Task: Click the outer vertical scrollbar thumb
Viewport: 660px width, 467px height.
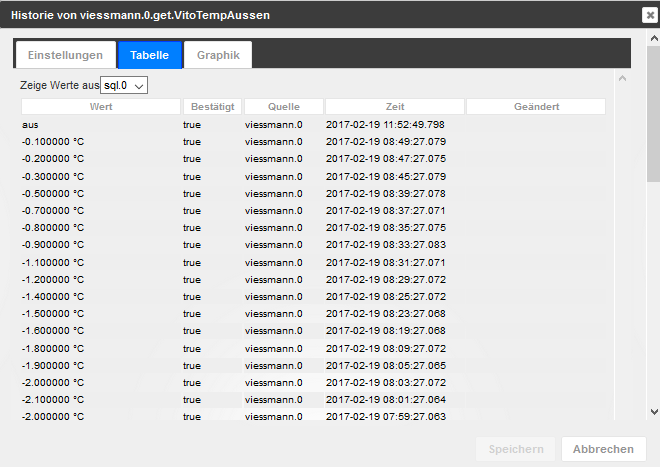Action: coord(654,114)
